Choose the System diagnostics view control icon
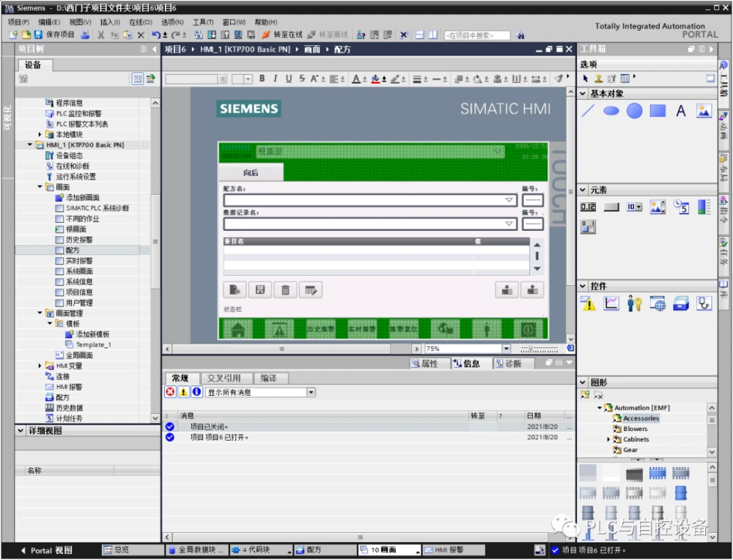The width and height of the screenshot is (733, 560). click(704, 303)
